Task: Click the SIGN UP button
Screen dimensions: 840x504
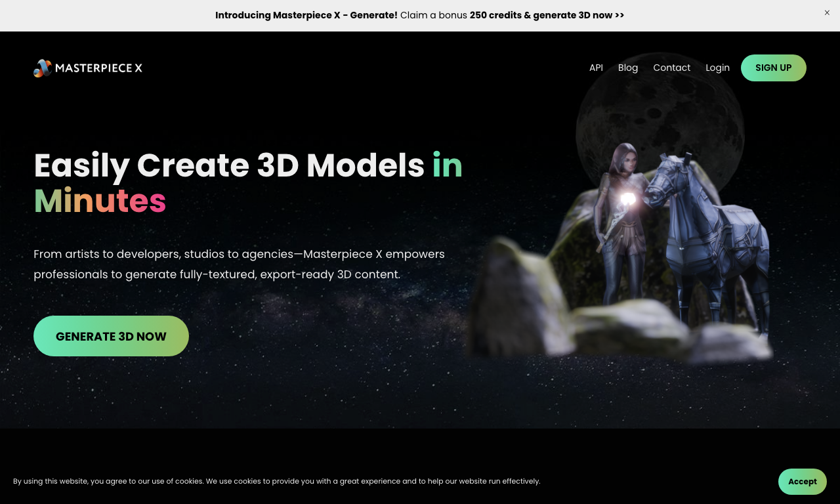Action: 773,68
